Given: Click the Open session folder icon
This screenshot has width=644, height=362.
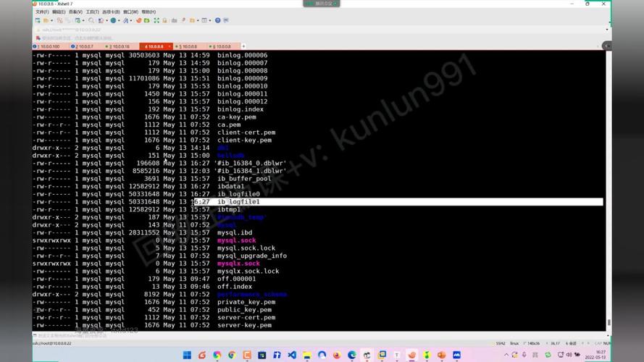Looking at the screenshot, I should pyautogui.click(x=46, y=20).
